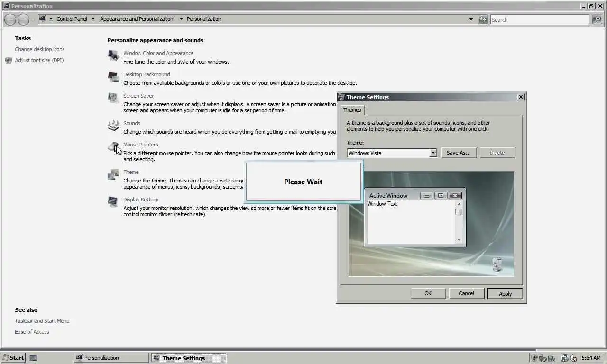Expand dropdown arrow after Control Panel
The height and width of the screenshot is (364, 607).
(x=93, y=19)
